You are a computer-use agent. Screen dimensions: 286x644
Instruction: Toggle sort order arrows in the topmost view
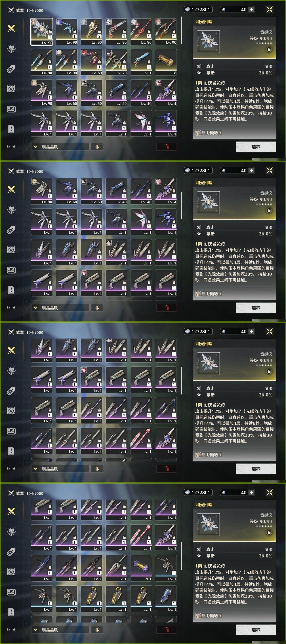click(x=97, y=147)
